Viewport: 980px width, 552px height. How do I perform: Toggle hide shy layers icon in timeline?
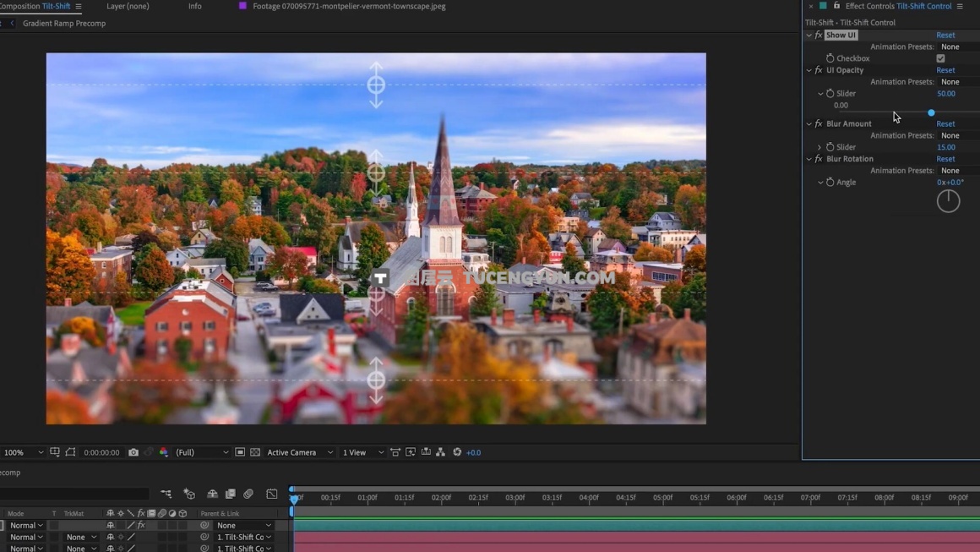[x=213, y=494]
